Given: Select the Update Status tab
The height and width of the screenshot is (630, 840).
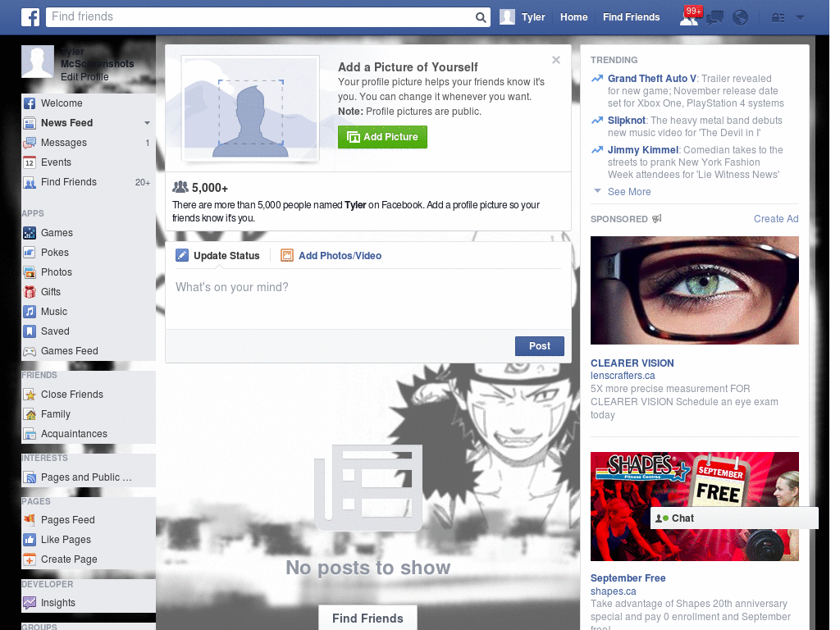Looking at the screenshot, I should click(x=217, y=256).
